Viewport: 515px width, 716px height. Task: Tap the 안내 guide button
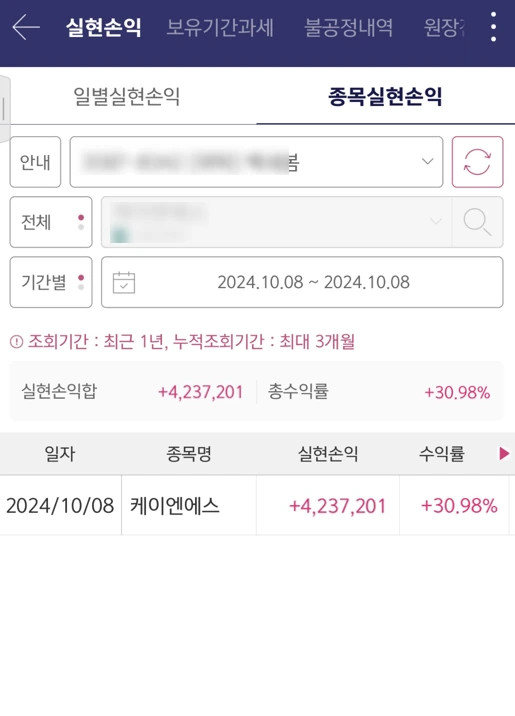click(35, 162)
